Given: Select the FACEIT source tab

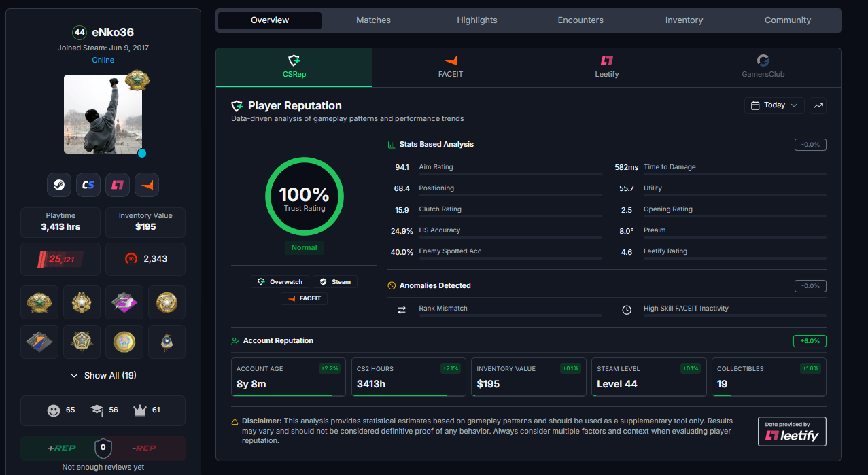Looking at the screenshot, I should [x=451, y=67].
